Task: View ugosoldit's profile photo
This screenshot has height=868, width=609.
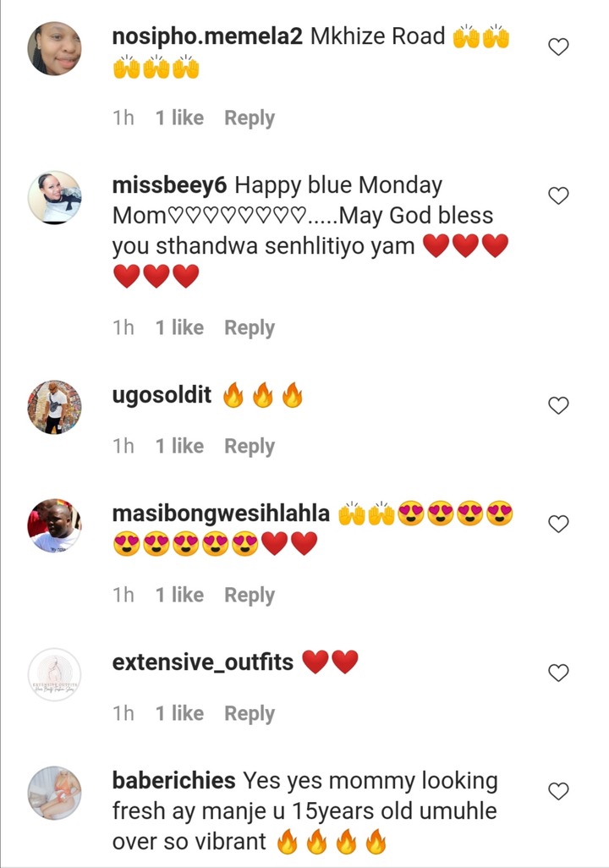Action: (x=54, y=407)
